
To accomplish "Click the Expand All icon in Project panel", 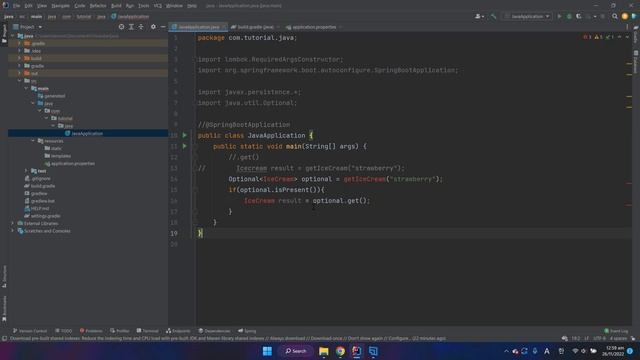I will point(131,27).
